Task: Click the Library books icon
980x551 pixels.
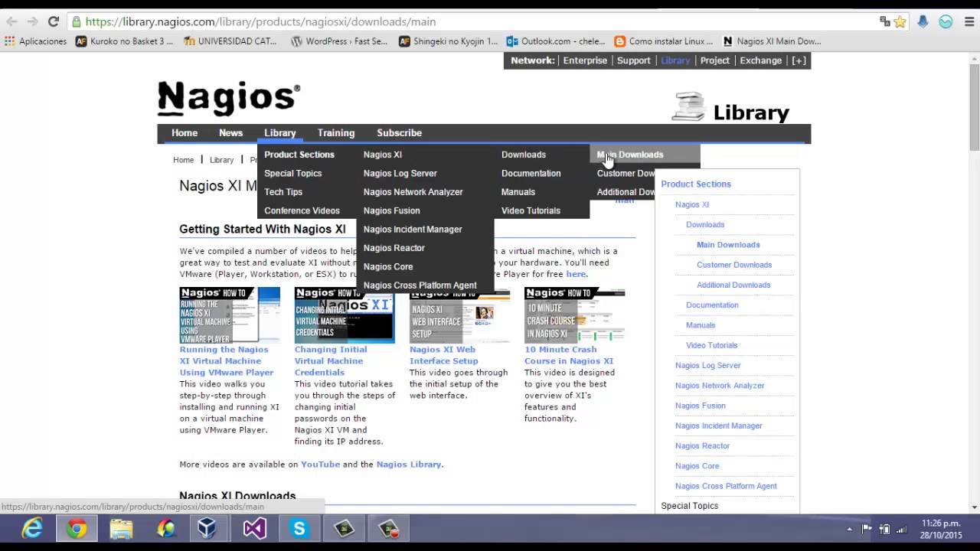Action: point(688,107)
